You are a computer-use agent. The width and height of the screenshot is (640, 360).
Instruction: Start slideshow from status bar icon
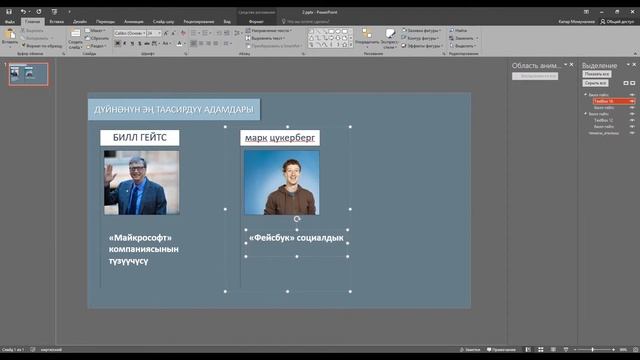click(x=566, y=350)
